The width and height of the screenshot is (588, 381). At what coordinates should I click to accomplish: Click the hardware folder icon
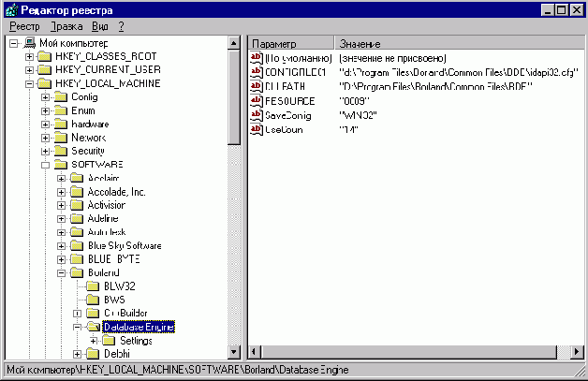[61, 125]
